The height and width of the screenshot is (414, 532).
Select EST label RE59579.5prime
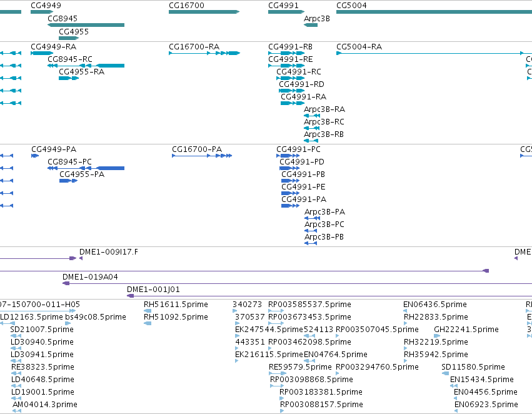coord(300,368)
